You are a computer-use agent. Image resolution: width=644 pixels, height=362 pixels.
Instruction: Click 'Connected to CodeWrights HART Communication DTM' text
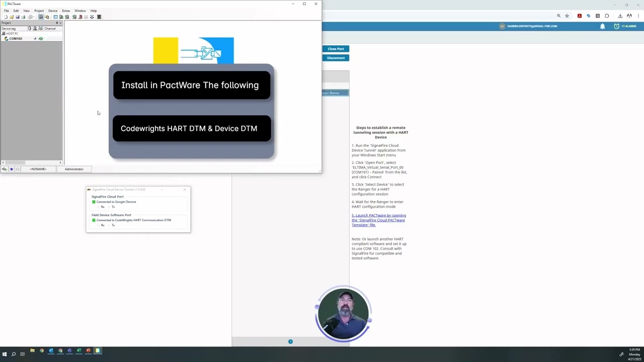[x=134, y=220]
